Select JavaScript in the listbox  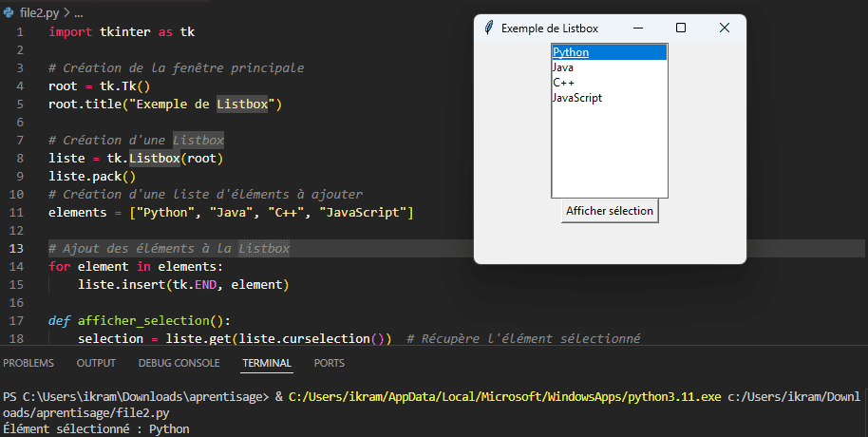click(x=610, y=98)
